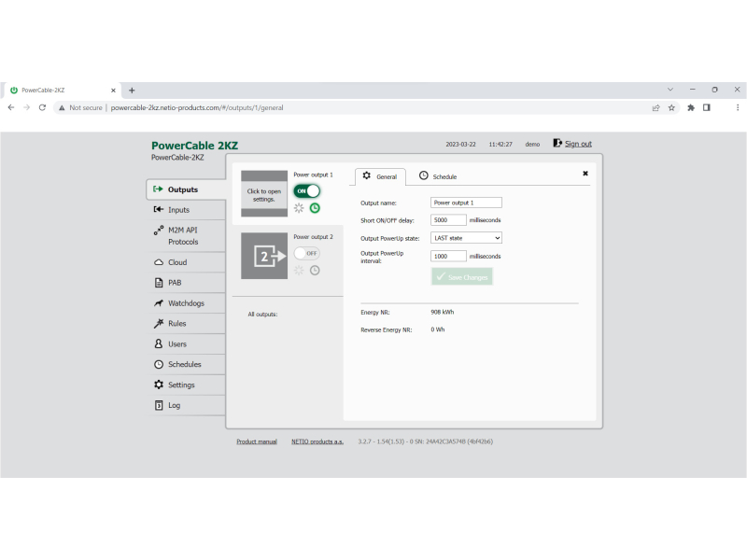Click the Schedules clock icon in sidebar
This screenshot has height=560, width=747.
(x=159, y=364)
